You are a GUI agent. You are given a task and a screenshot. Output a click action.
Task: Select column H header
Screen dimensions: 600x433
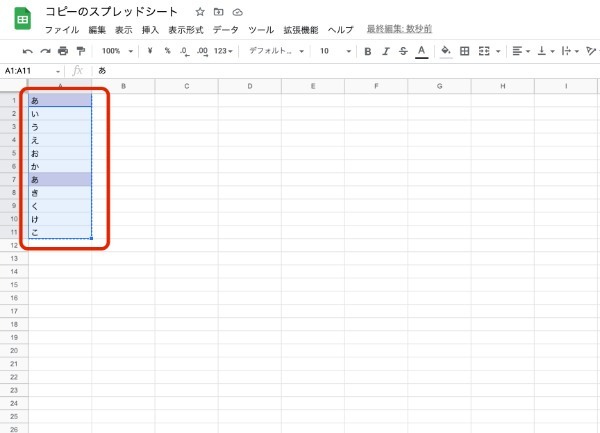[503, 86]
